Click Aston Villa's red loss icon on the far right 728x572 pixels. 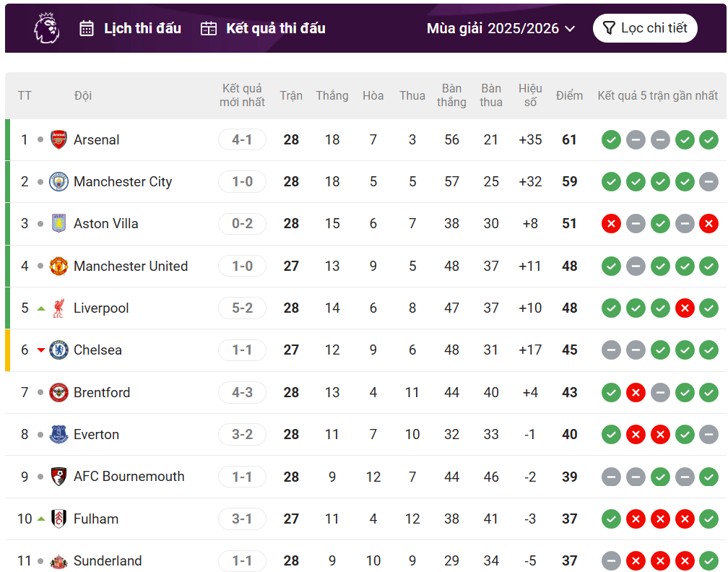coord(708,224)
